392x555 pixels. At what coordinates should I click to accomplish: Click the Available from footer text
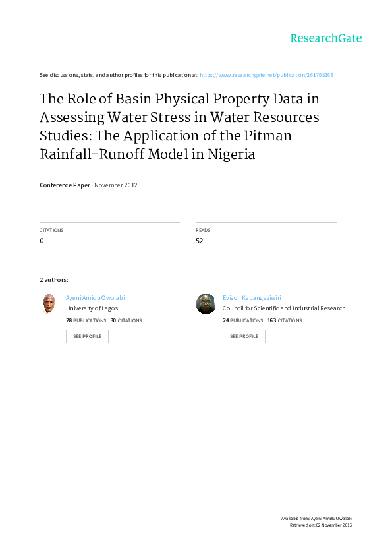[317, 519]
